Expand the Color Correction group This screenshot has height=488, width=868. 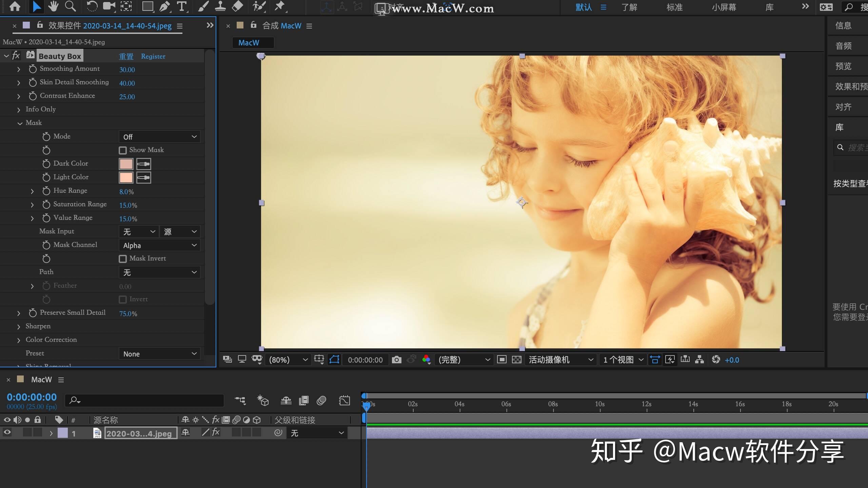coord(19,340)
